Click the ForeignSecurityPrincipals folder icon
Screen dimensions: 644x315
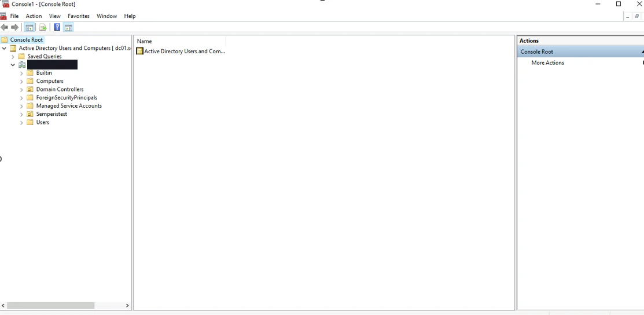coord(30,97)
